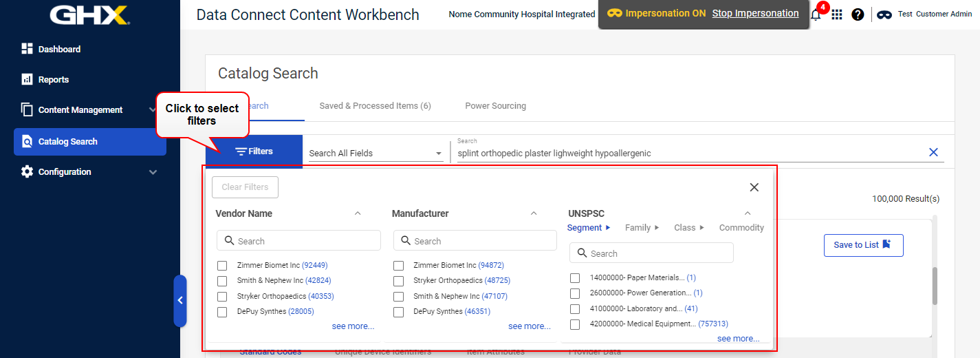Check Zimmer Biomet Inc manufacturer (94872)
The image size is (980, 358).
[398, 266]
